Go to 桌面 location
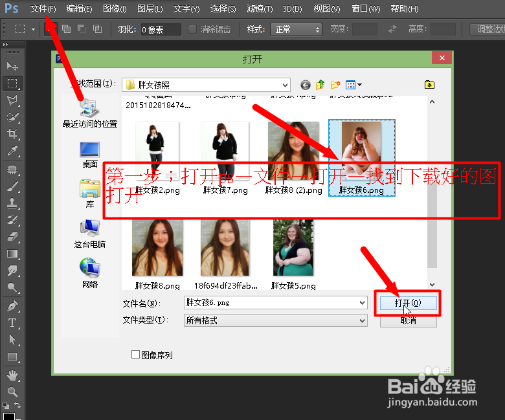 click(x=90, y=155)
